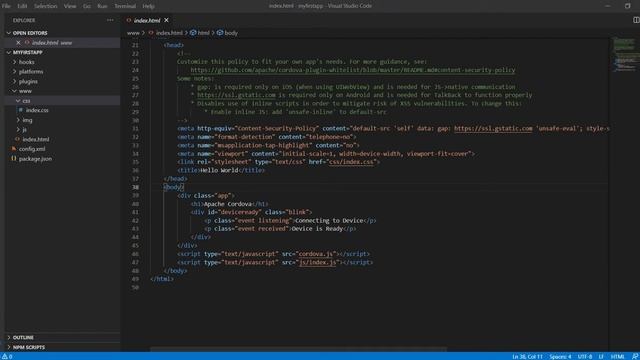Open the Run menu
This screenshot has width=640, height=360.
coord(102,6)
